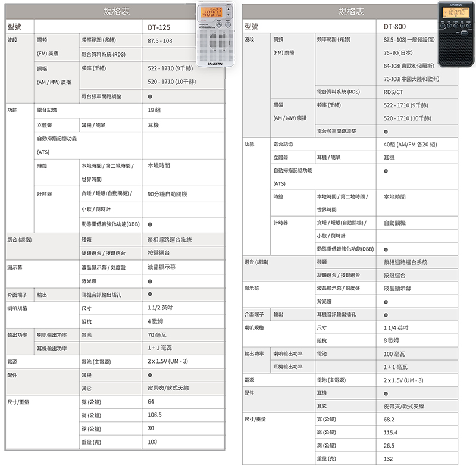This screenshot has width=476, height=469.
Task: Select the "76-108(中國大陸和歐洲)" frequency range
Action: pyautogui.click(x=411, y=79)
